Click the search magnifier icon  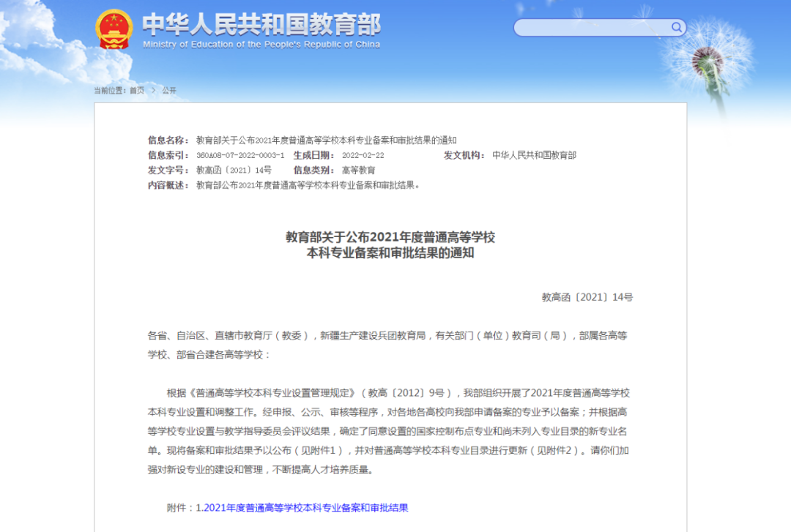tap(676, 27)
